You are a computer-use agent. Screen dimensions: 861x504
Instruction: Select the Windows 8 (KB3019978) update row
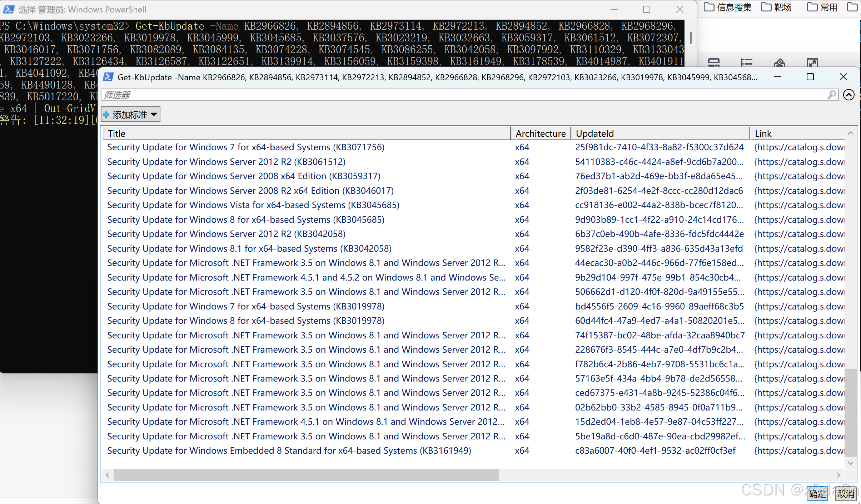point(474,321)
